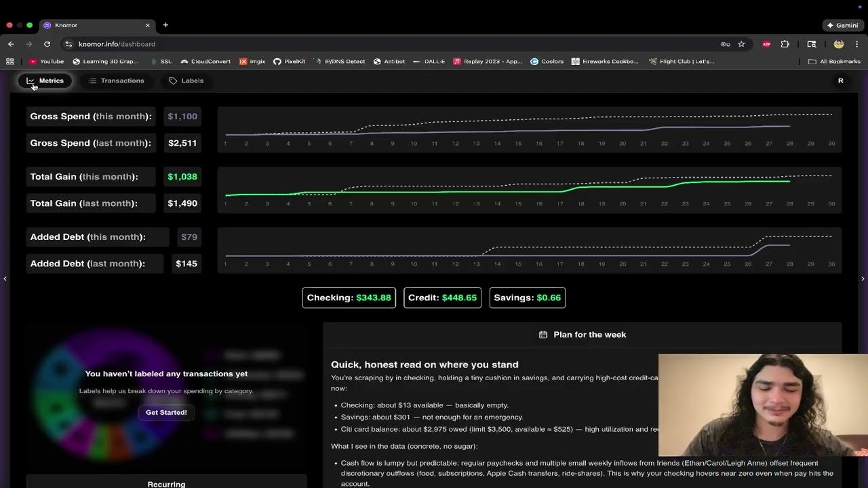Click the Savings: $0.66 balance box
The width and height of the screenshot is (868, 488).
click(x=527, y=298)
